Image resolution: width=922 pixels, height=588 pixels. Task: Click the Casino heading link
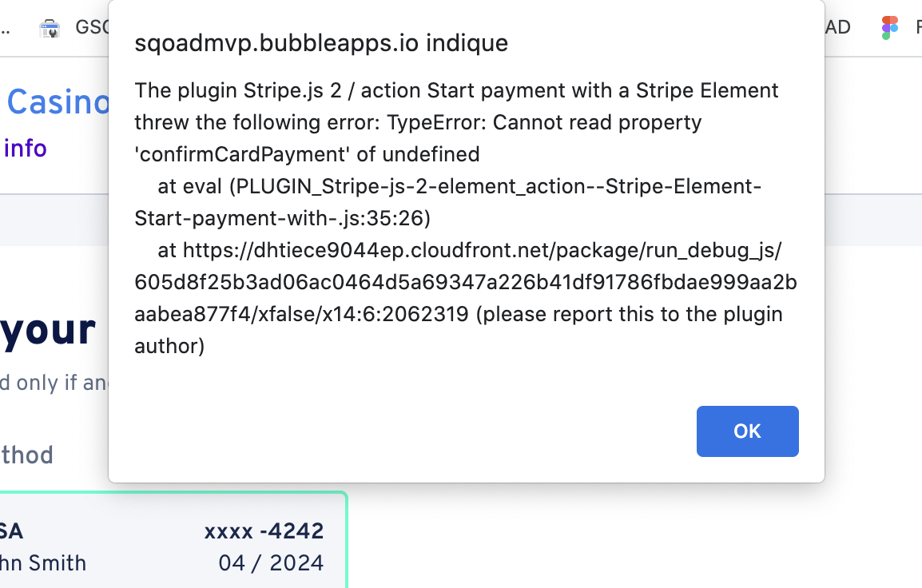[58, 101]
